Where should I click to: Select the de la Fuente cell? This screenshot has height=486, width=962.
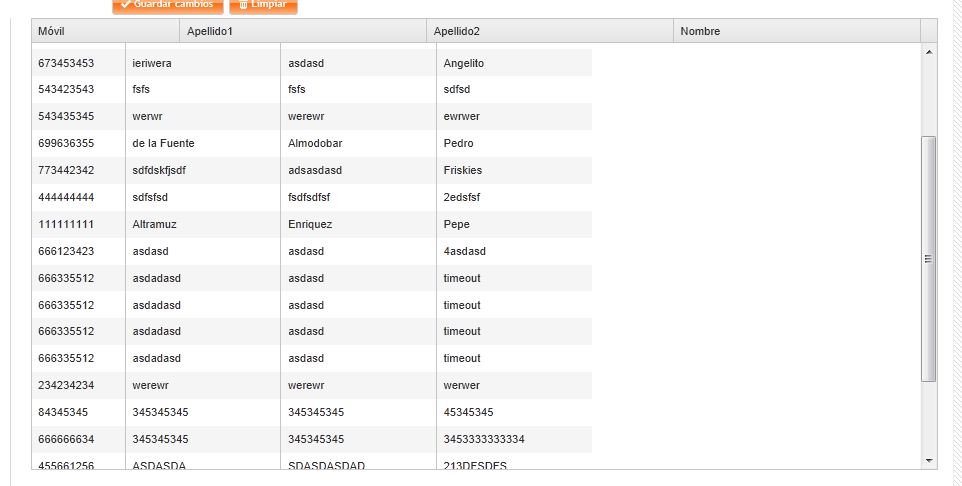pyautogui.click(x=163, y=143)
